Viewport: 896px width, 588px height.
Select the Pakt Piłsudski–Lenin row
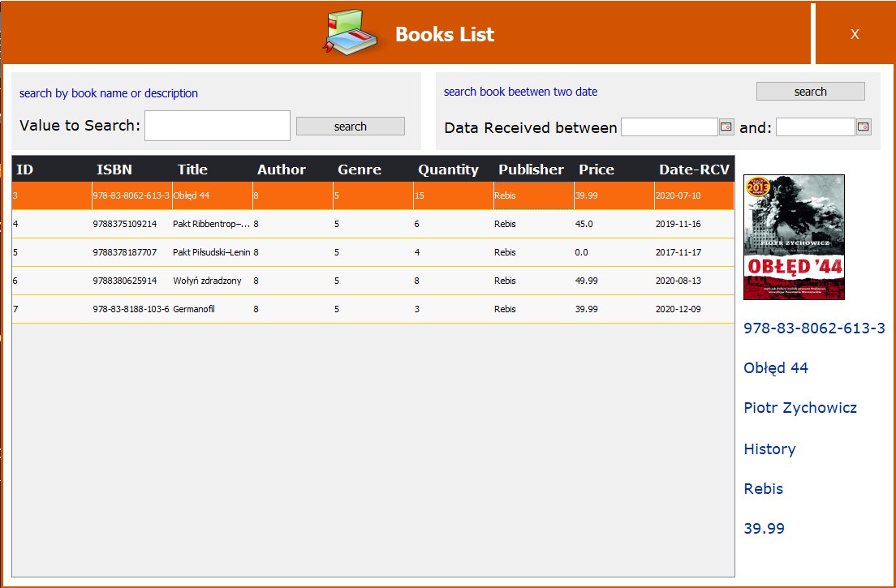(325, 252)
